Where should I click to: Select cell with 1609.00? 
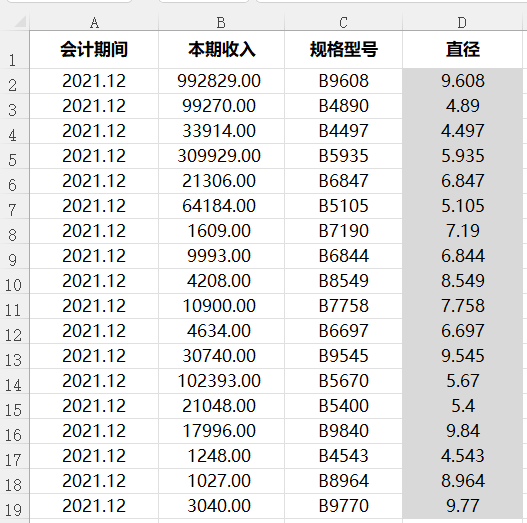click(221, 231)
